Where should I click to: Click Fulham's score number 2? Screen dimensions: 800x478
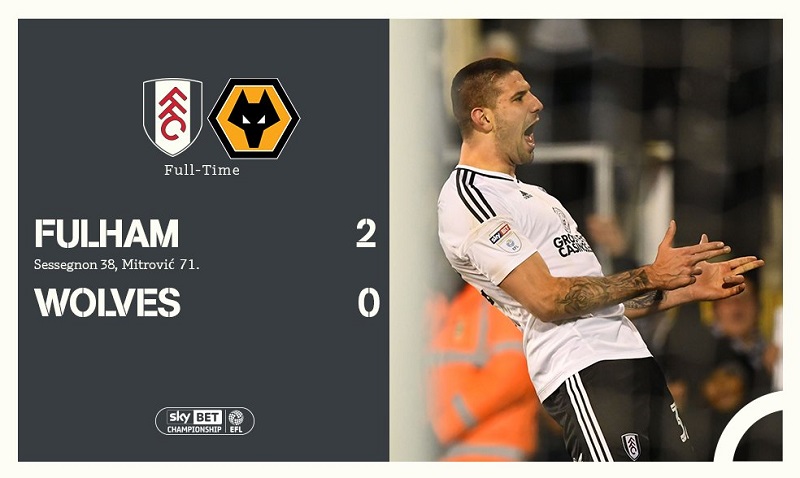tap(366, 233)
